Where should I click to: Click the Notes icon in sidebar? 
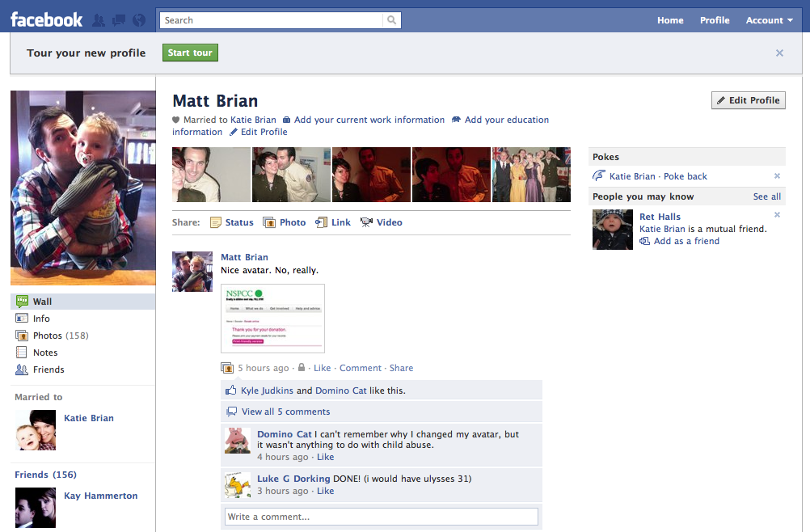(22, 353)
